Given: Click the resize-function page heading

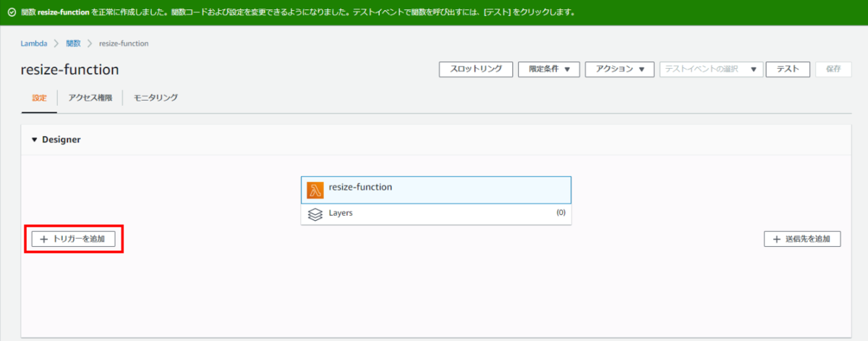Looking at the screenshot, I should pyautogui.click(x=70, y=70).
